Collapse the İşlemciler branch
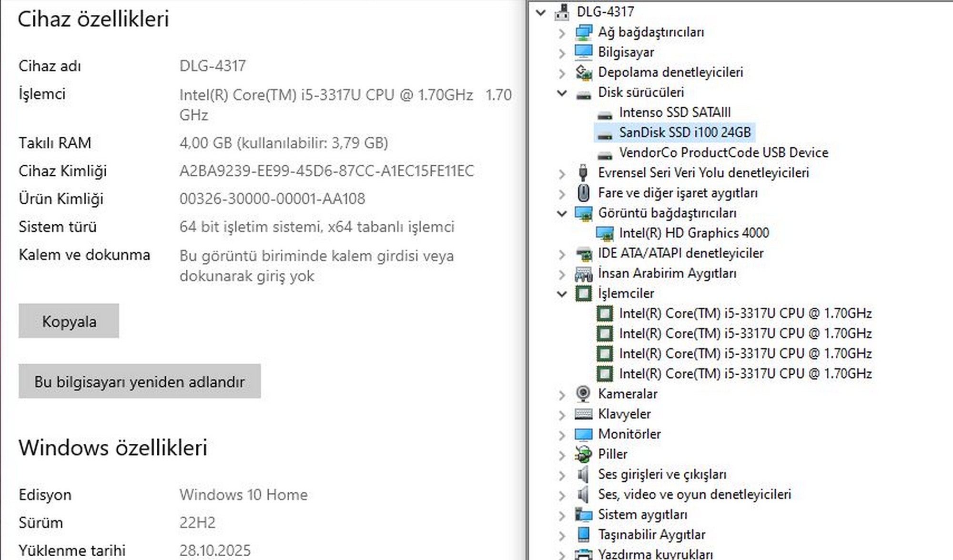Viewport: 953px width, 560px height. 562,294
